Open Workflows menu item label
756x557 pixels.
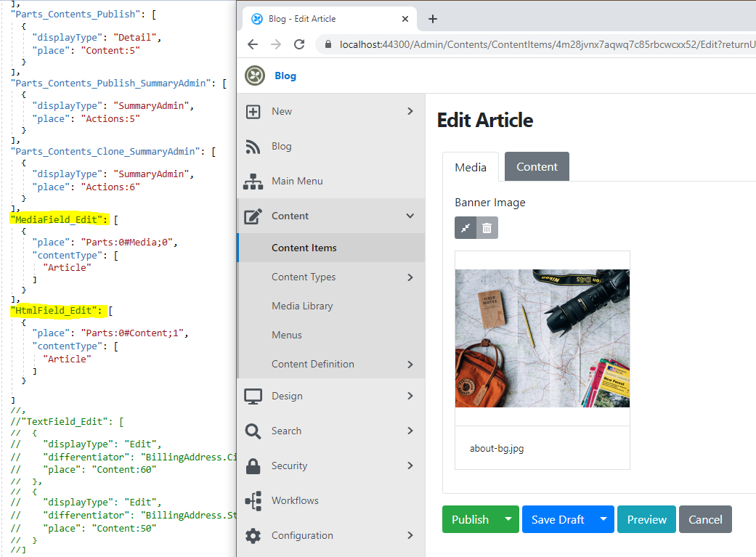pos(295,500)
